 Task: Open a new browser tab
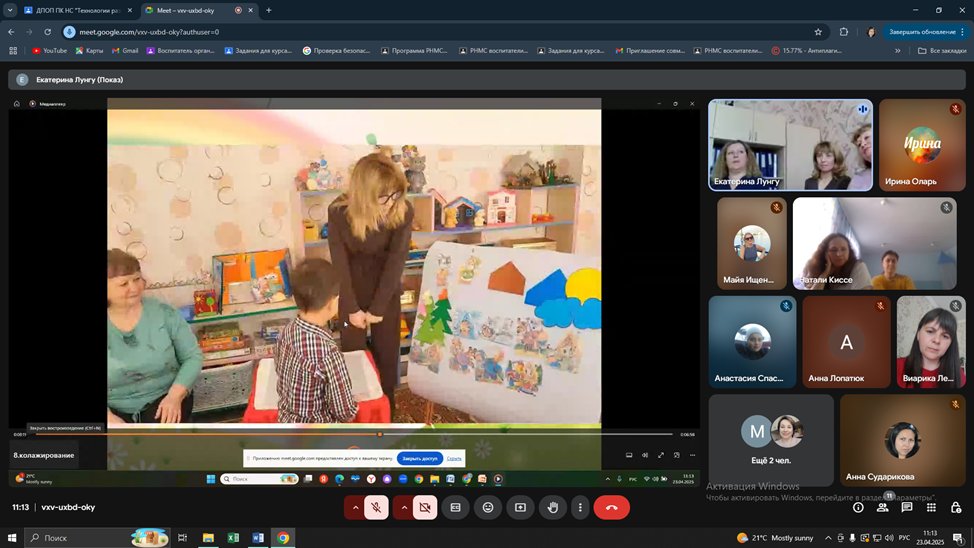[x=269, y=11]
